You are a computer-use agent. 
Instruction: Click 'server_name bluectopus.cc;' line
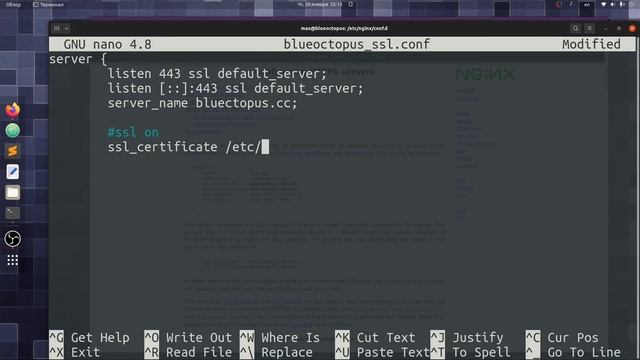tap(202, 103)
